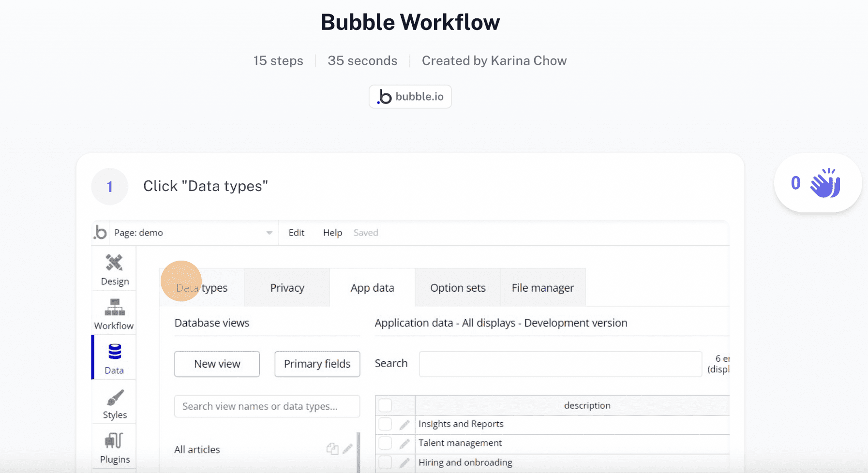Open the Styles panel
Image resolution: width=868 pixels, height=473 pixels.
click(114, 402)
